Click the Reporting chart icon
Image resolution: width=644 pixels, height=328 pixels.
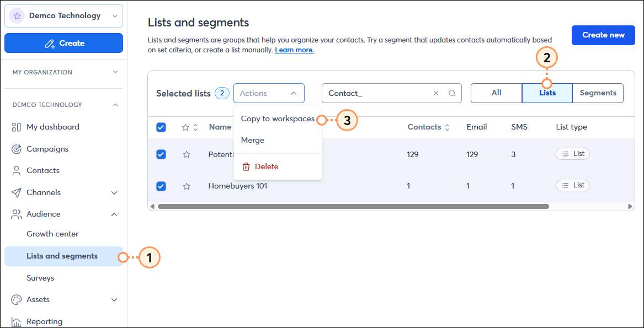pos(17,321)
